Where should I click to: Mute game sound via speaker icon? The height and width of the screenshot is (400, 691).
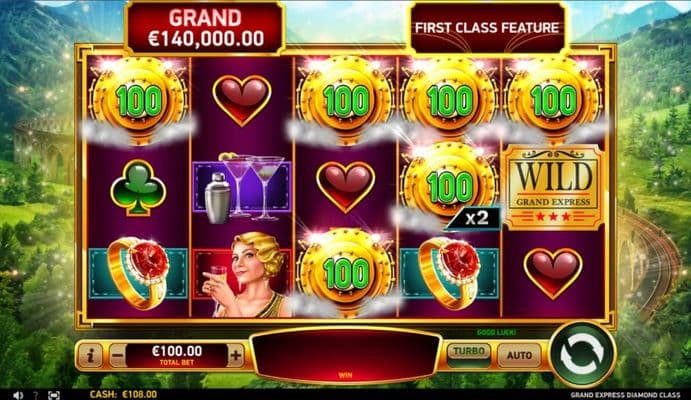coord(17,395)
